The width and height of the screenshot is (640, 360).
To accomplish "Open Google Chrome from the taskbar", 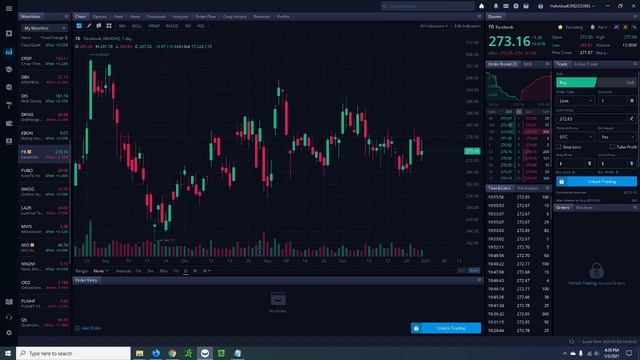I will (172, 353).
